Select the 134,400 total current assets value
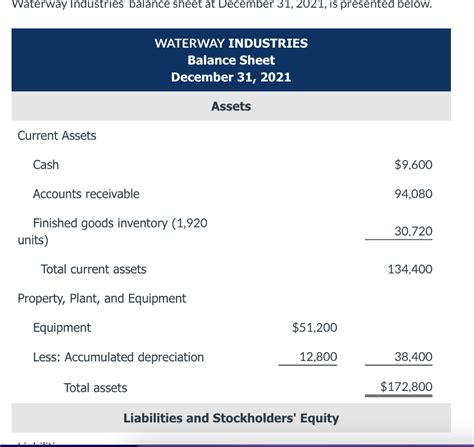Viewport: 474px width, 447px height. coord(410,269)
